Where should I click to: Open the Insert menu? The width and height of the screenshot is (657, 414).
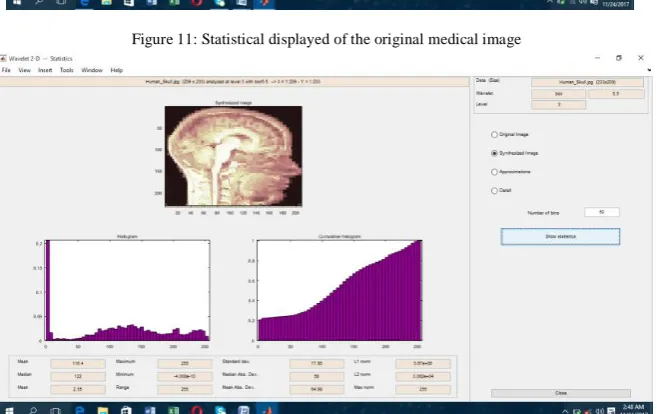[45, 70]
